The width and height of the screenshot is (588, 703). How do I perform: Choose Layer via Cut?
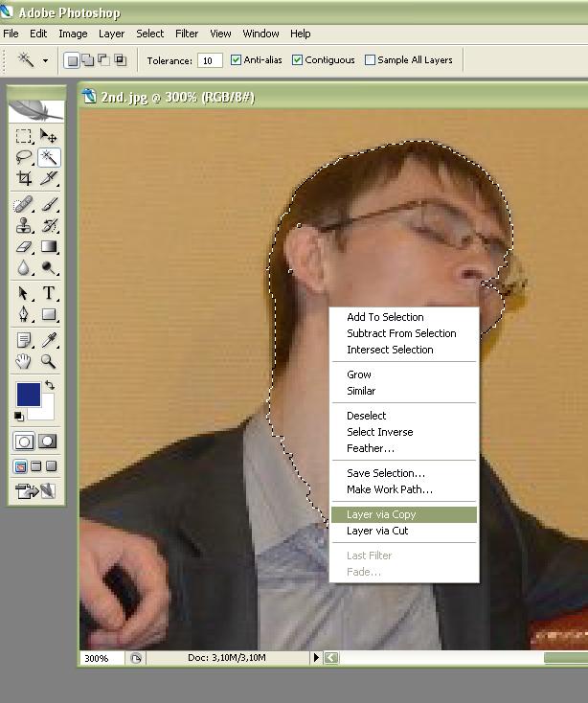coord(404,531)
